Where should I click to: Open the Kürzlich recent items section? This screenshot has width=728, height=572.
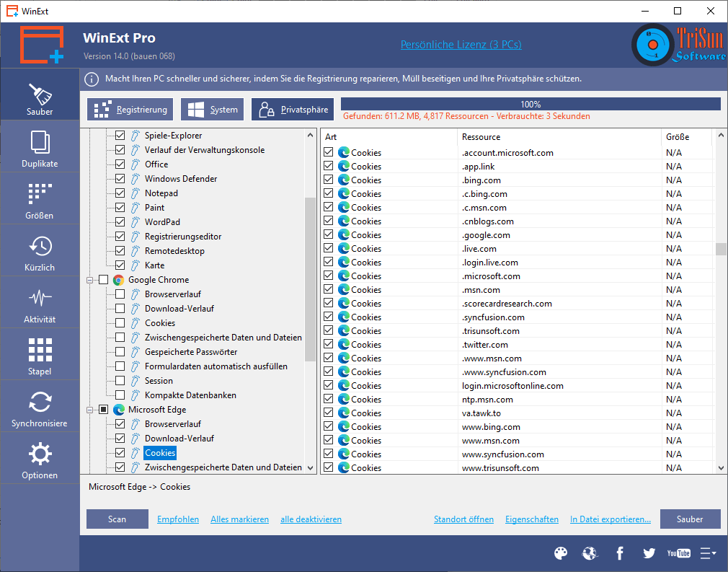pyautogui.click(x=40, y=250)
